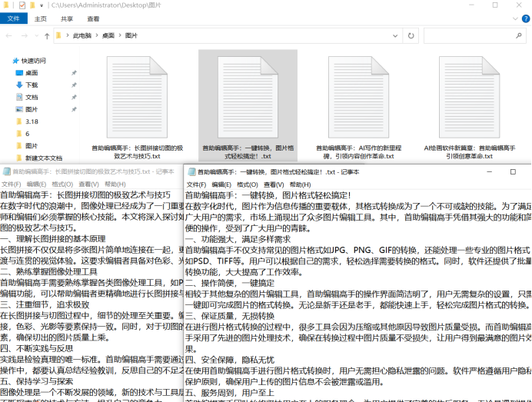Screen dimensions: 532x402
Task: Select the 长图拼接切图的极致艺术与技巧.txt file icon
Action: coord(137,98)
